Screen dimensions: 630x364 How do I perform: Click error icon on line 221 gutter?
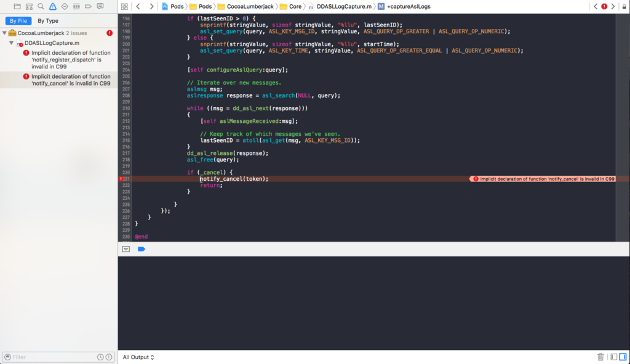point(121,179)
